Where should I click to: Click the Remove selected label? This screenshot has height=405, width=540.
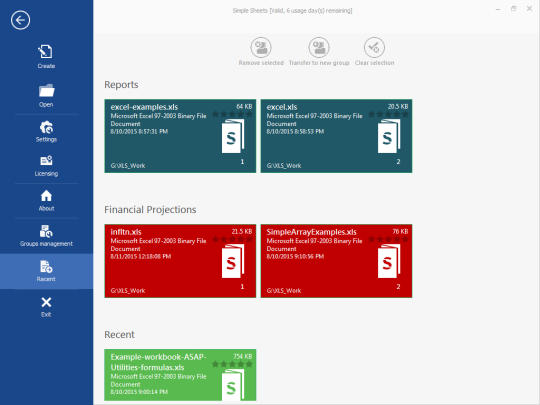click(261, 63)
